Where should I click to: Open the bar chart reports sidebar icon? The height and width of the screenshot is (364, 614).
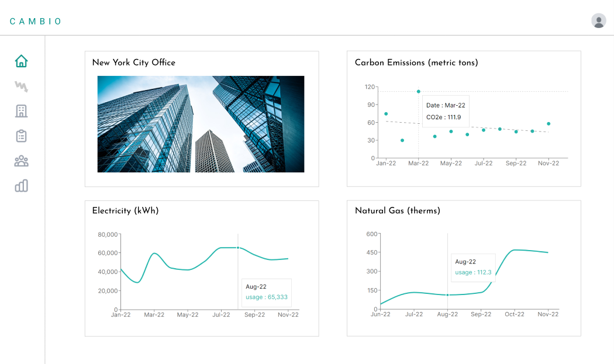tap(21, 186)
